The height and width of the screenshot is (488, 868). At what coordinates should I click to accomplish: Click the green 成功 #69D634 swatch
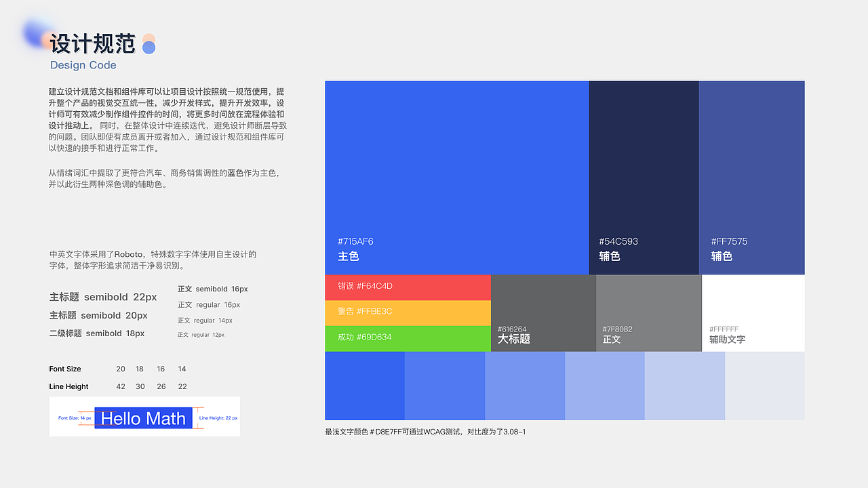click(408, 339)
